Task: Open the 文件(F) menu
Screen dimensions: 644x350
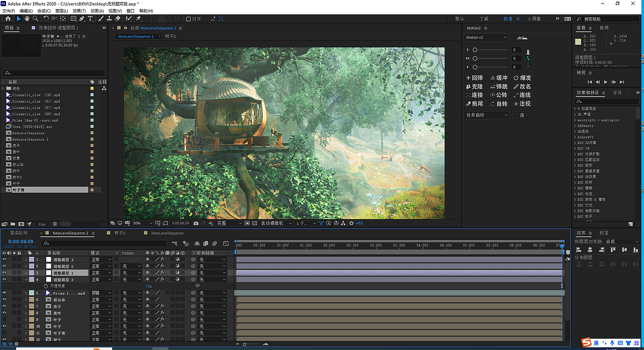Action: coord(9,11)
